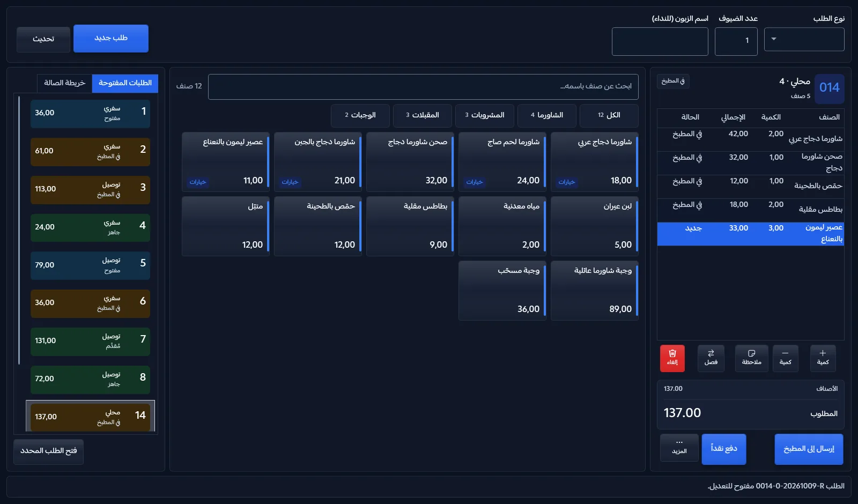Decrease quantity with minus كمية button
Image resolution: width=858 pixels, height=504 pixels.
(786, 358)
